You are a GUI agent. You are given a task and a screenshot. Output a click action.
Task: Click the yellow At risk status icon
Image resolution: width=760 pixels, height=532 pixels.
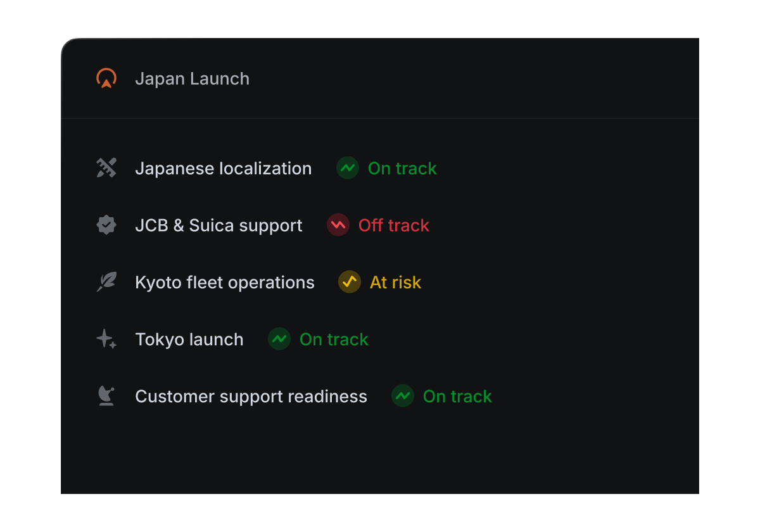(350, 282)
